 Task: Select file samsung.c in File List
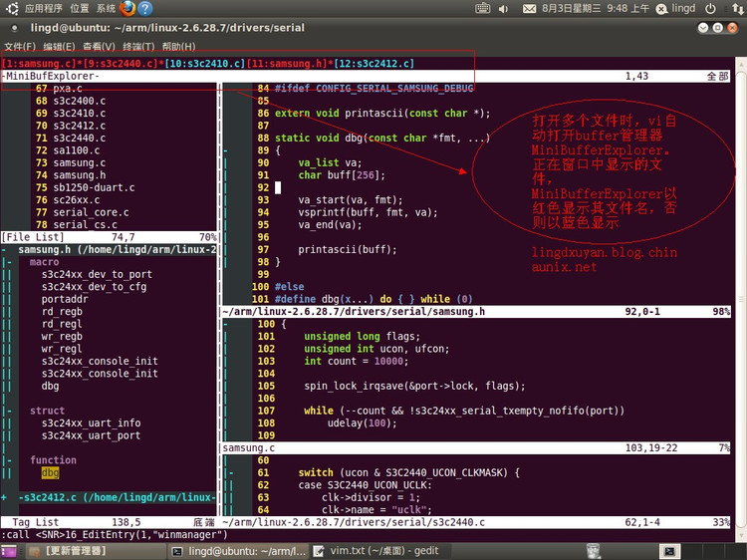coord(80,163)
